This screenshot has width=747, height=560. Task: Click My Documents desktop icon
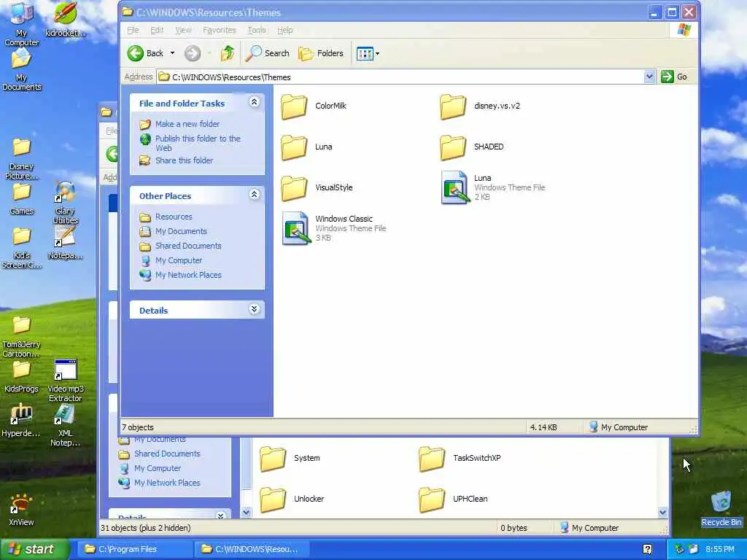click(21, 69)
